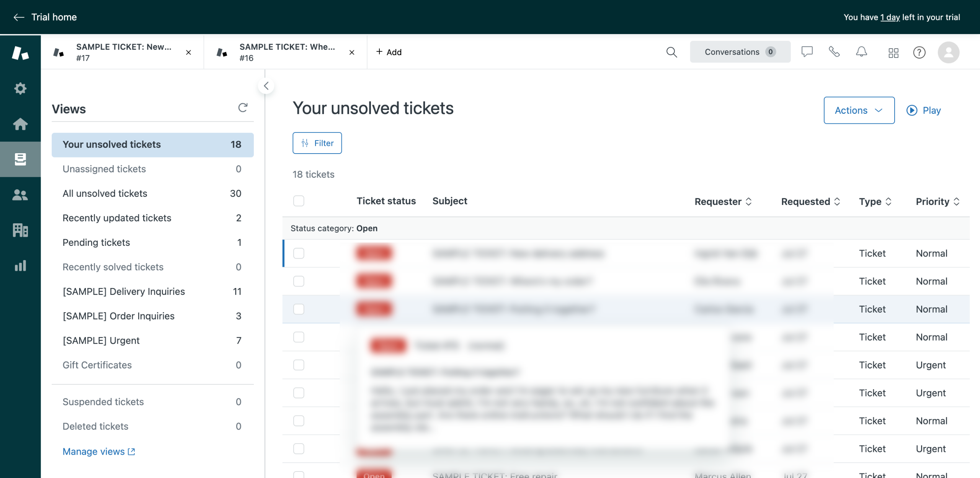The height and width of the screenshot is (478, 980).
Task: Open Reporting bar chart icon in sidebar
Action: point(20,265)
